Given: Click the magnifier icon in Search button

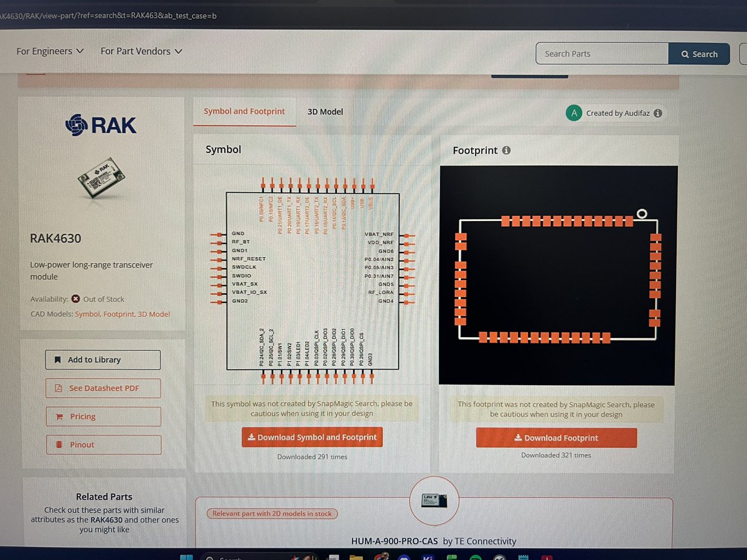Looking at the screenshot, I should click(685, 54).
